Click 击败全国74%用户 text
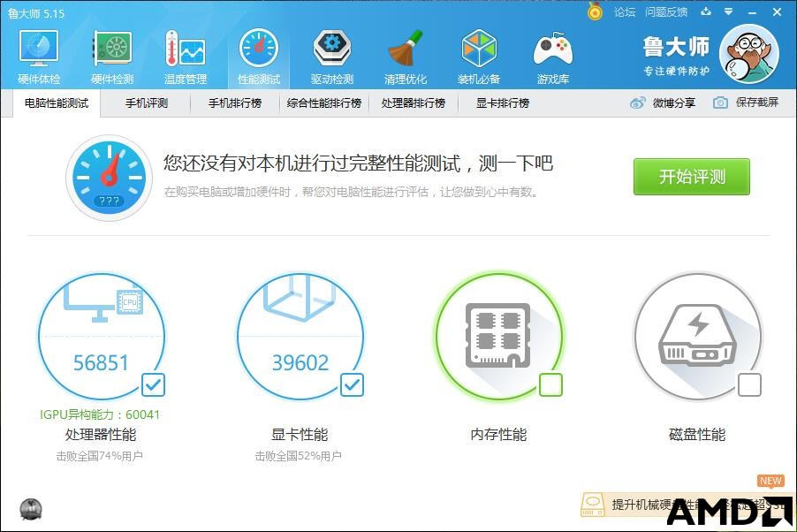The height and width of the screenshot is (532, 797). point(100,456)
